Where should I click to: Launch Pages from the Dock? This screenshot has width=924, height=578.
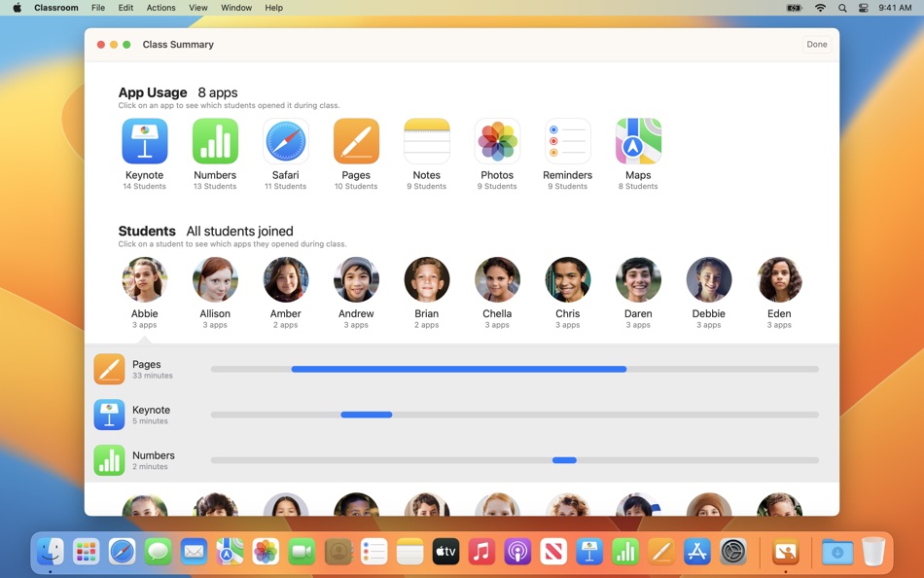tap(661, 552)
